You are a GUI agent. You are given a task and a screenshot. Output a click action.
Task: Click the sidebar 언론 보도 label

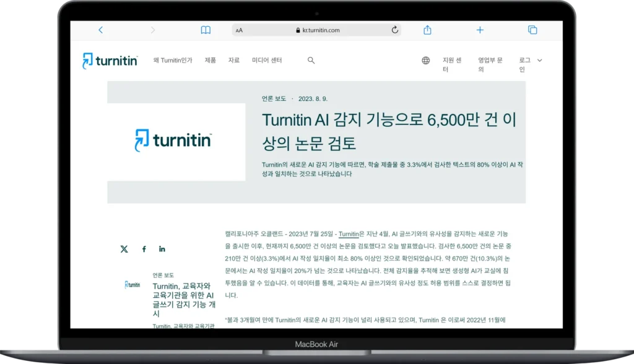[x=163, y=275]
